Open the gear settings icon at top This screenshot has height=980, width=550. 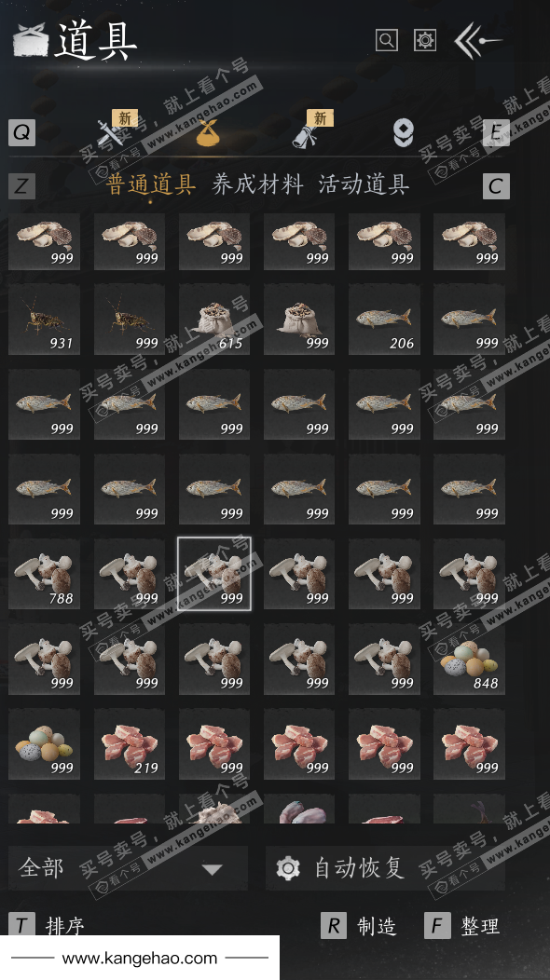coord(425,41)
